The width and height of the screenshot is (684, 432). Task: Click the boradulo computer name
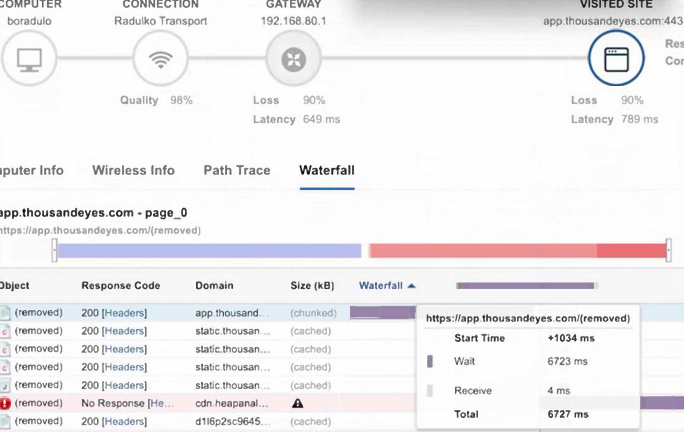click(x=29, y=21)
